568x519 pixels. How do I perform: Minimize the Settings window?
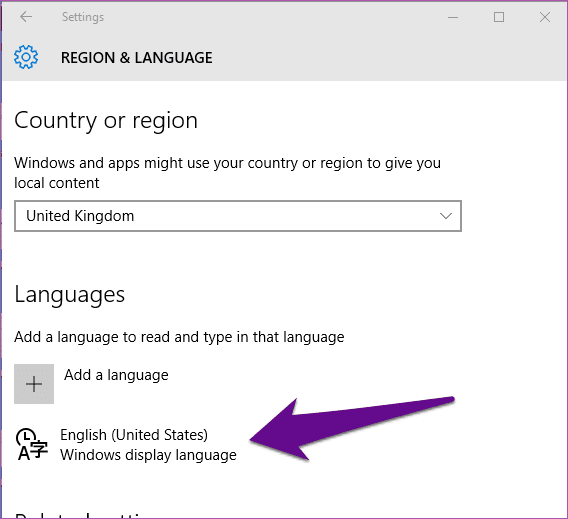(x=453, y=17)
